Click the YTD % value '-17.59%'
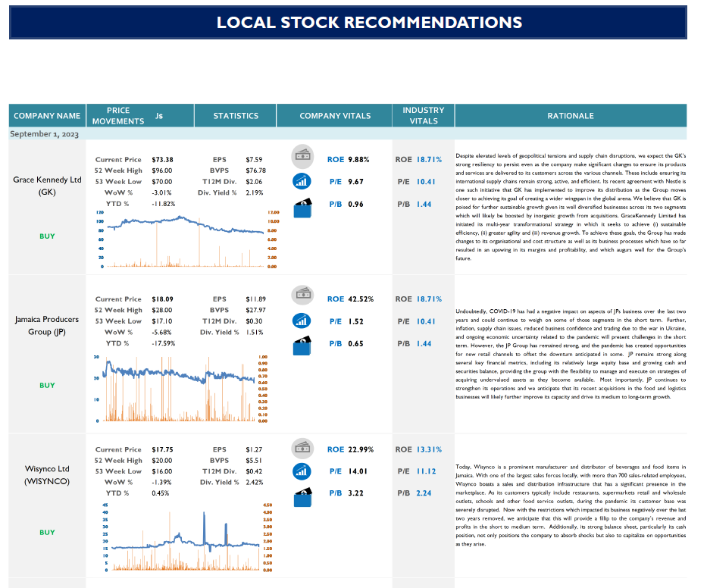The width and height of the screenshot is (707, 588). (163, 343)
